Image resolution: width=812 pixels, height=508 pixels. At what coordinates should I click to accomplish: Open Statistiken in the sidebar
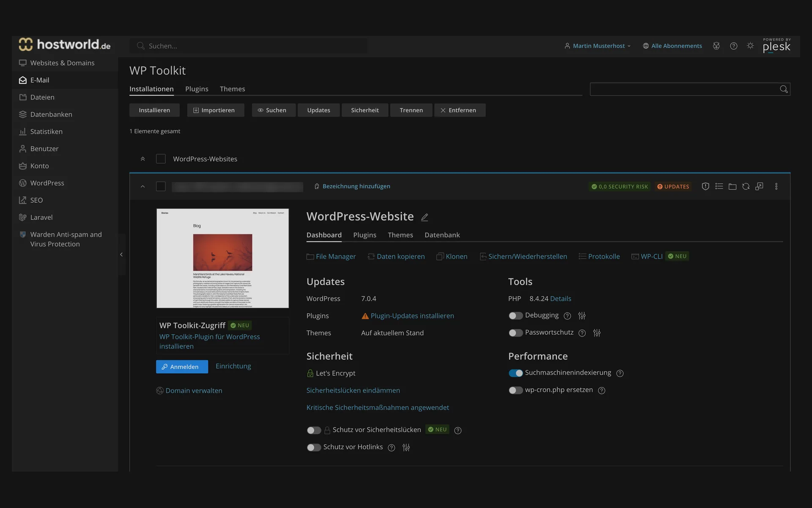65,132
